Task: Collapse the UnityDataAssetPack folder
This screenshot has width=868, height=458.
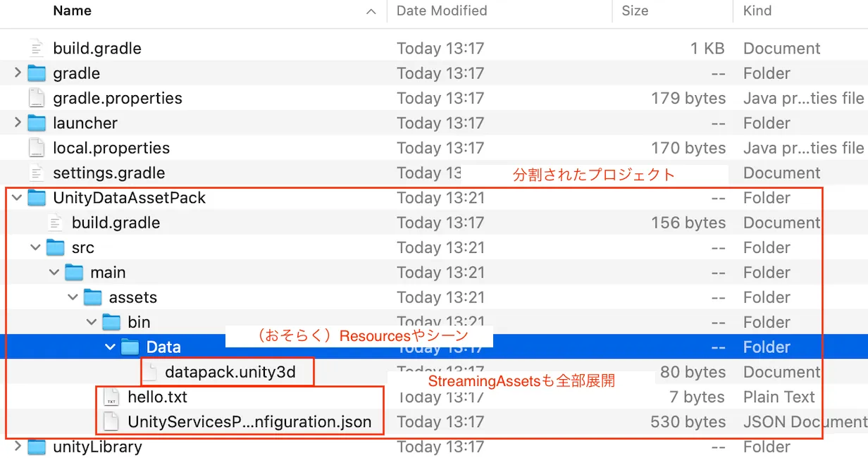Action: [x=16, y=197]
